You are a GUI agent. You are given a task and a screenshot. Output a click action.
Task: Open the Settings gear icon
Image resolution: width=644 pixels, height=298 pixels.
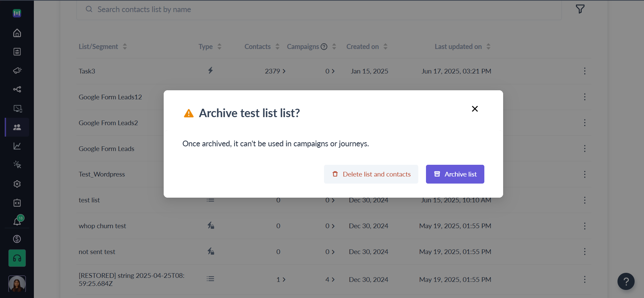(17, 184)
